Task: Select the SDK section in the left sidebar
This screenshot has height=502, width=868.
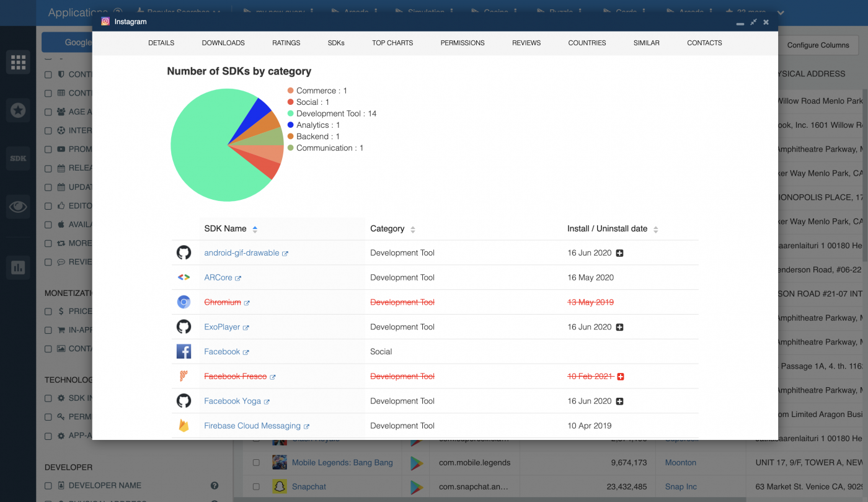Action: [x=17, y=158]
